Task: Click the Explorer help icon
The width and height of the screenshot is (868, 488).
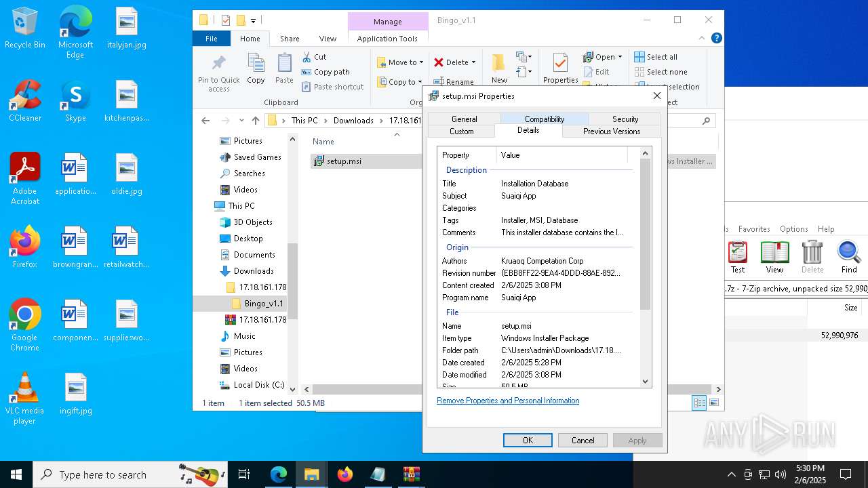Action: 716,39
